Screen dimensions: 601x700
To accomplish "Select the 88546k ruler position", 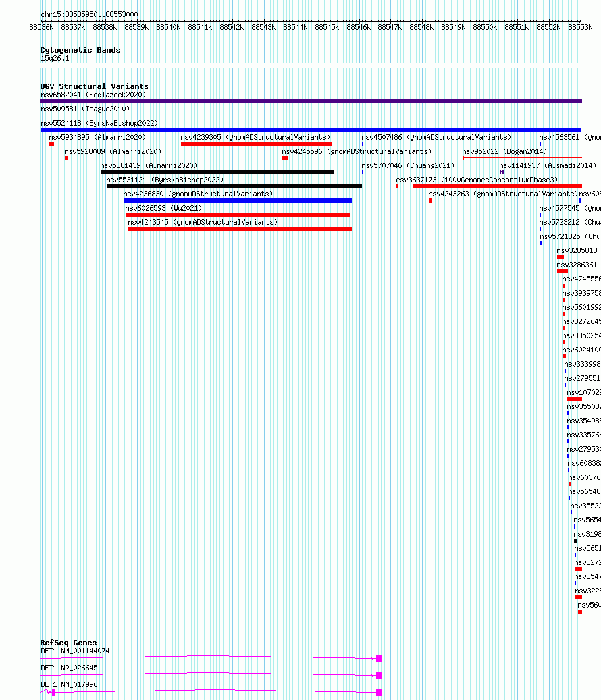I will click(359, 27).
